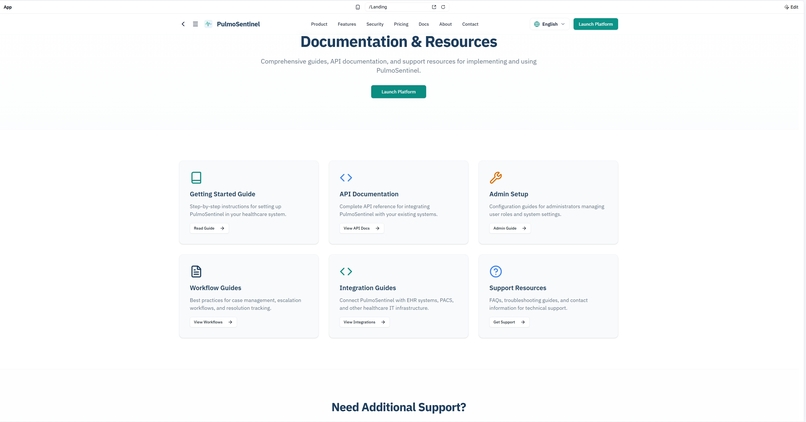Screen dimensions: 806x422
Task: Click the API Documentation code icon
Action: pyautogui.click(x=346, y=177)
